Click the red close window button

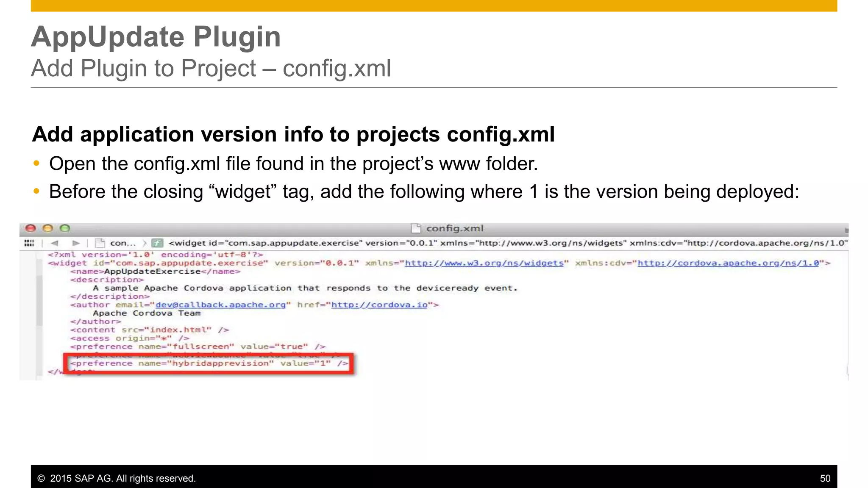coord(31,228)
